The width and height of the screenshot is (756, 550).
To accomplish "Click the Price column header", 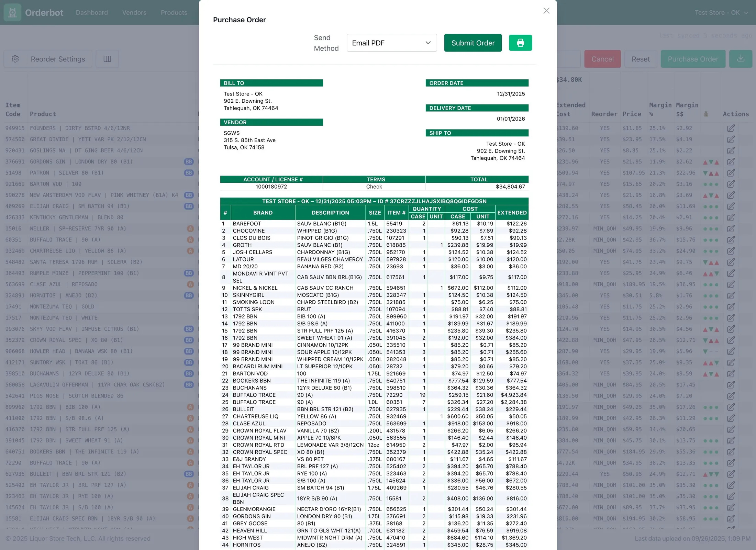I will click(632, 114).
